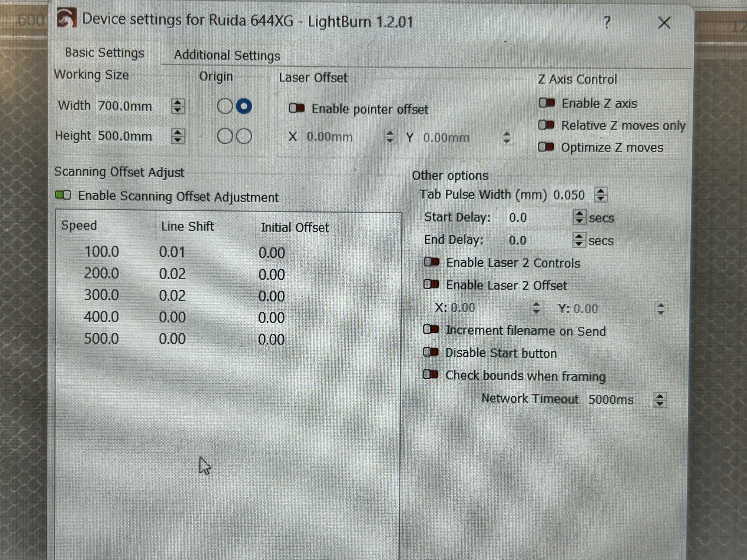Toggle Optimize Z moves switch
Screen dimensions: 747x560
pyautogui.click(x=546, y=147)
